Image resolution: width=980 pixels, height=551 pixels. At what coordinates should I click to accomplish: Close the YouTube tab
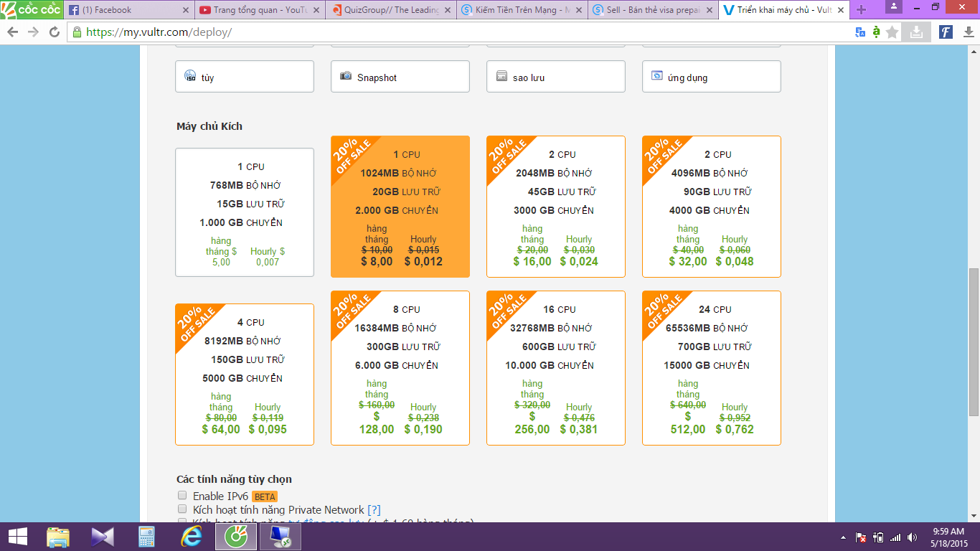coord(316,10)
